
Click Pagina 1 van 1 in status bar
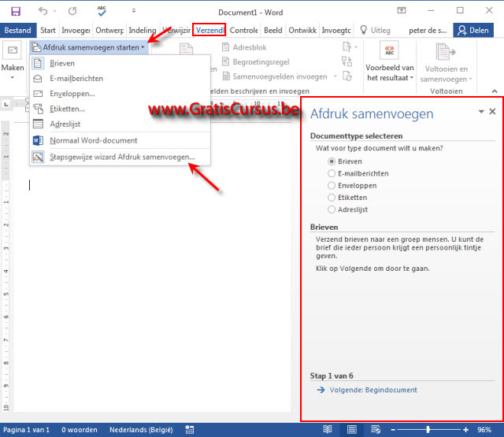point(26,430)
